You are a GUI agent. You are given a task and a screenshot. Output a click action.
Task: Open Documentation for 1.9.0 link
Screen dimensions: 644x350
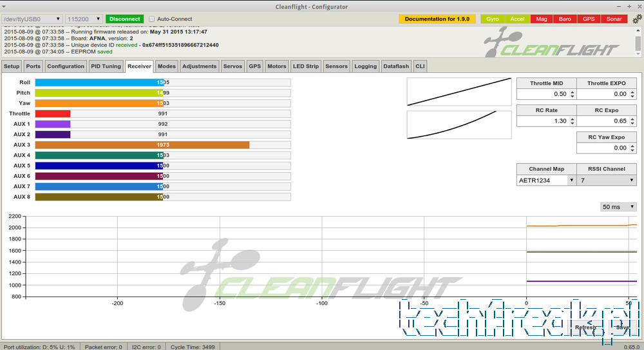pos(437,19)
